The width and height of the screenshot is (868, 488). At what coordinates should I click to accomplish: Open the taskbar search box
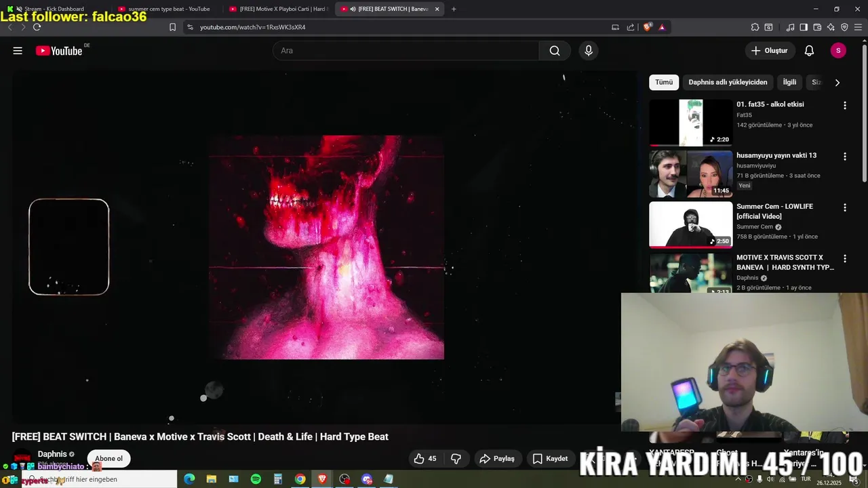(x=100, y=479)
